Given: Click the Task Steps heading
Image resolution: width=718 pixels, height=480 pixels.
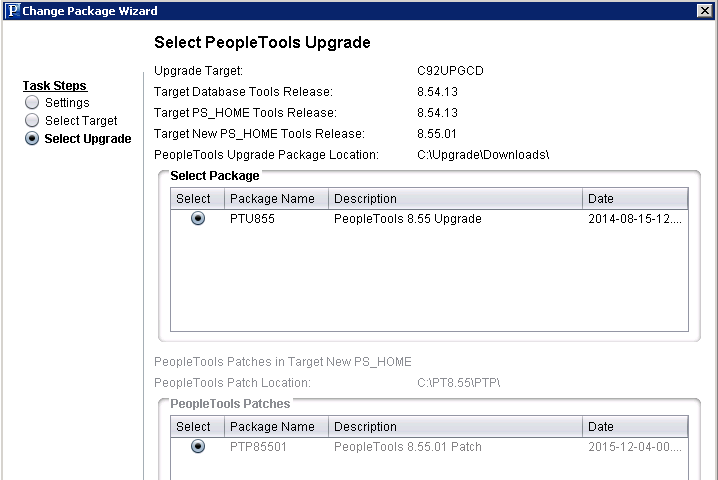Looking at the screenshot, I should click(55, 86).
